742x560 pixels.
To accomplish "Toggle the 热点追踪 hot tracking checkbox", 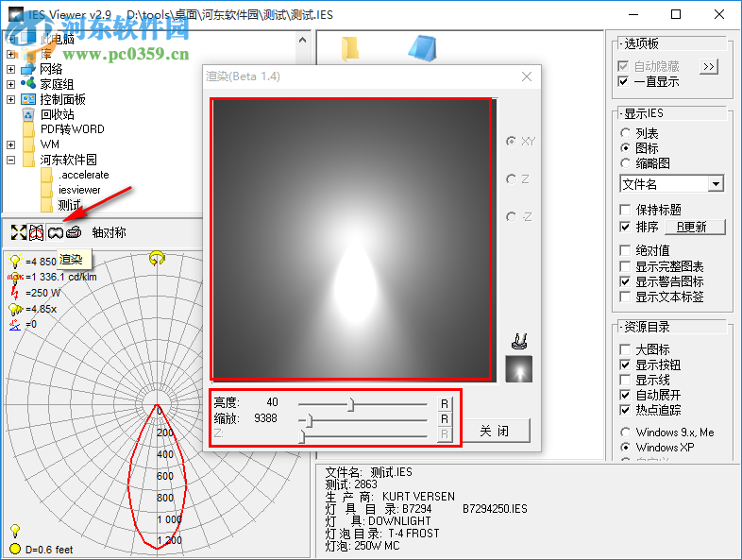I will click(625, 410).
